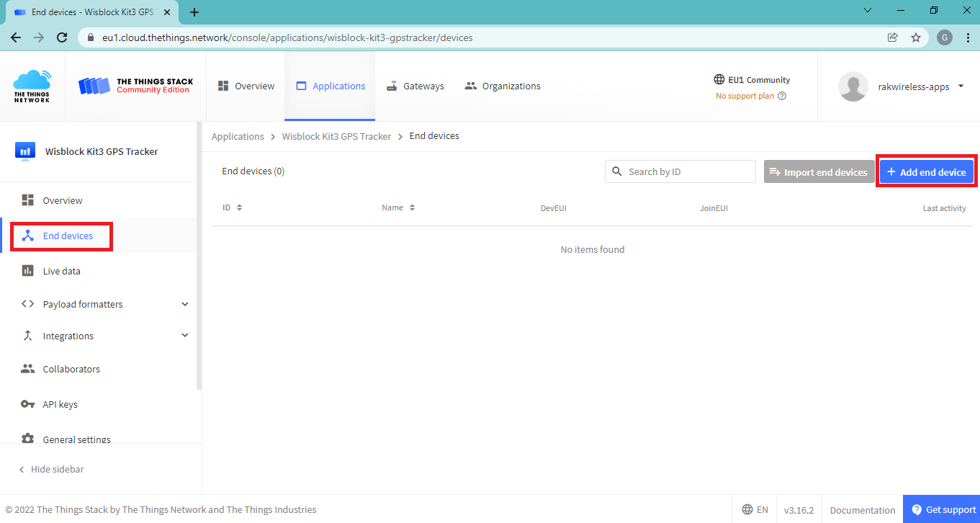Click the sidebar vertical scrollbar

199,259
